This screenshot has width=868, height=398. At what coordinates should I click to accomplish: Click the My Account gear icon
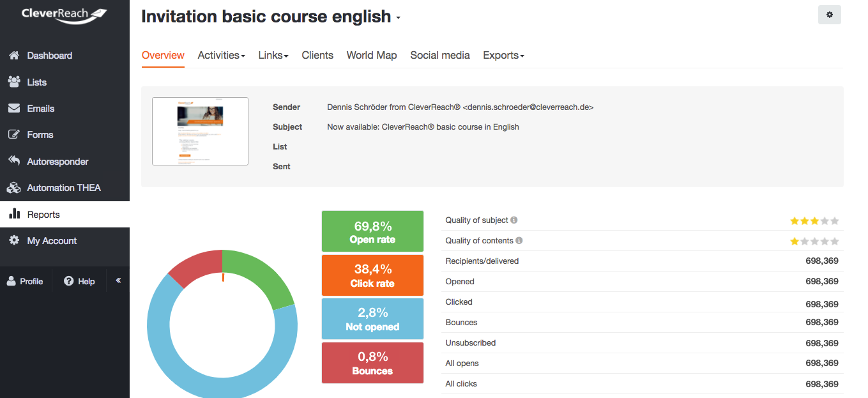[14, 241]
